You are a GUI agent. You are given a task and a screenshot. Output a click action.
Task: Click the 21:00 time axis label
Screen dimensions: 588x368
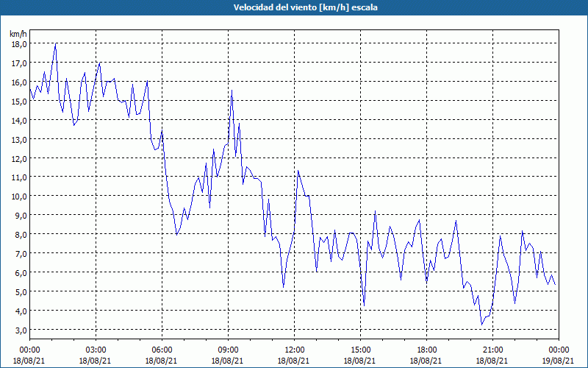[492, 350]
